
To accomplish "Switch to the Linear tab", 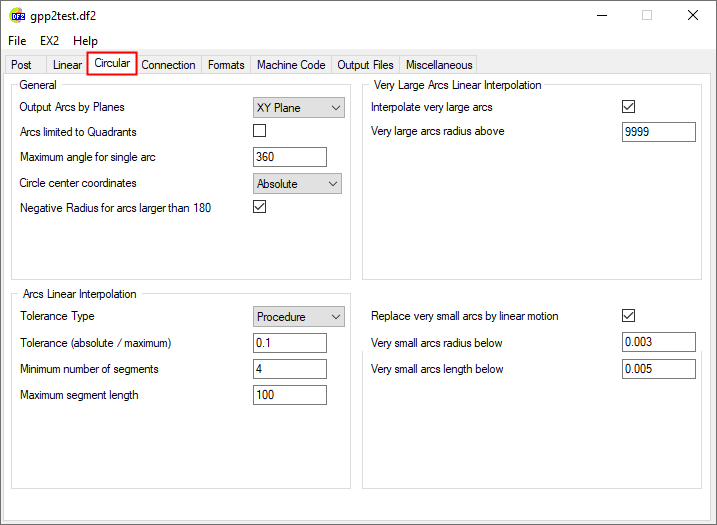I will 67,65.
